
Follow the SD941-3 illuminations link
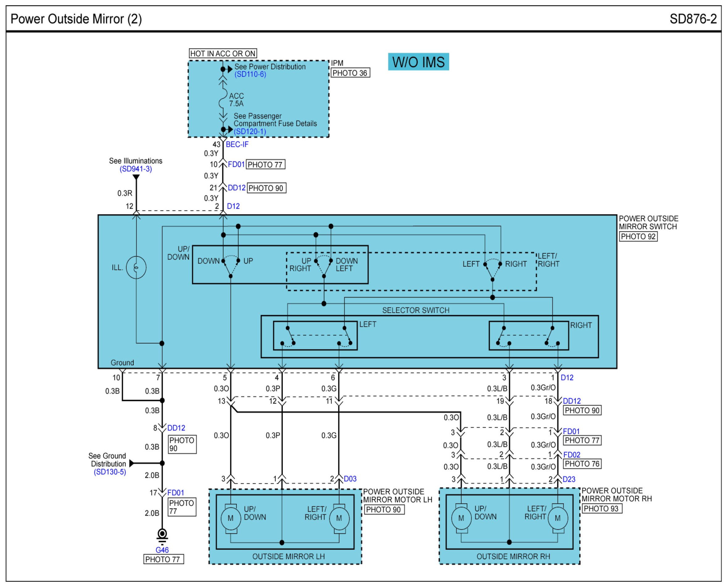tap(136, 169)
